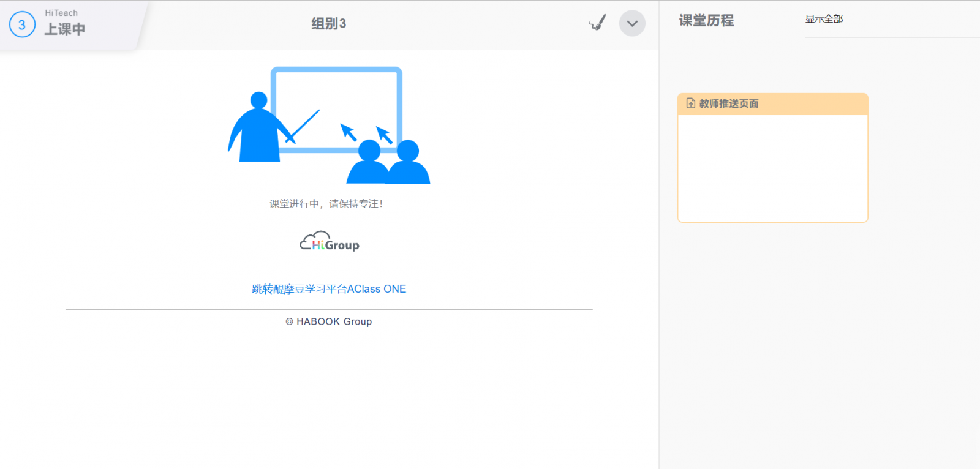Click the left blue arrow cursor on whiteboard
The width and height of the screenshot is (980, 469).
pos(349,132)
